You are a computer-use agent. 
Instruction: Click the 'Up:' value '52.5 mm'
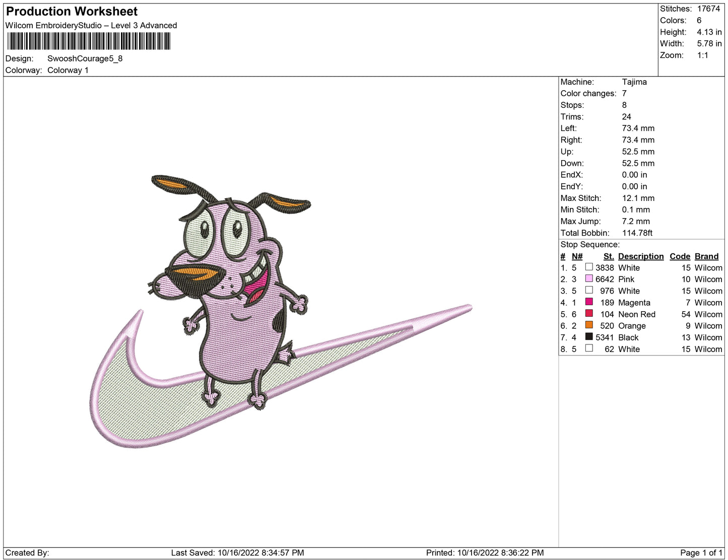click(x=638, y=152)
